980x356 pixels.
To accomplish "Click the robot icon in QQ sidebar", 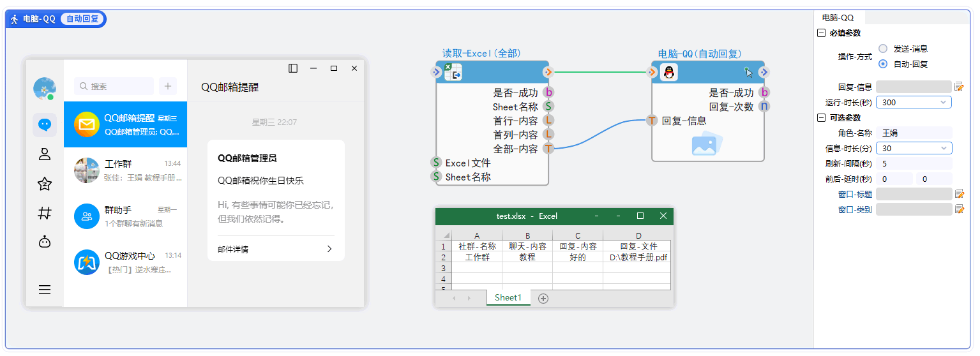I will pyautogui.click(x=45, y=242).
